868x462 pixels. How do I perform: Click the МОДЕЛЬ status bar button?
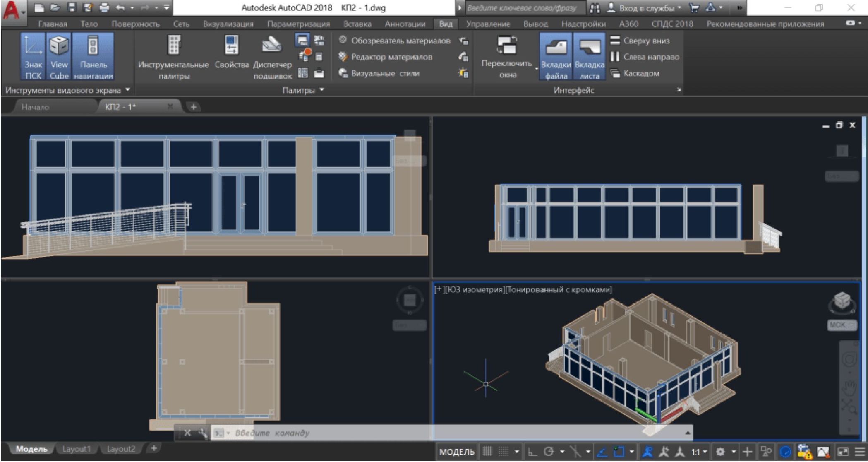click(456, 452)
